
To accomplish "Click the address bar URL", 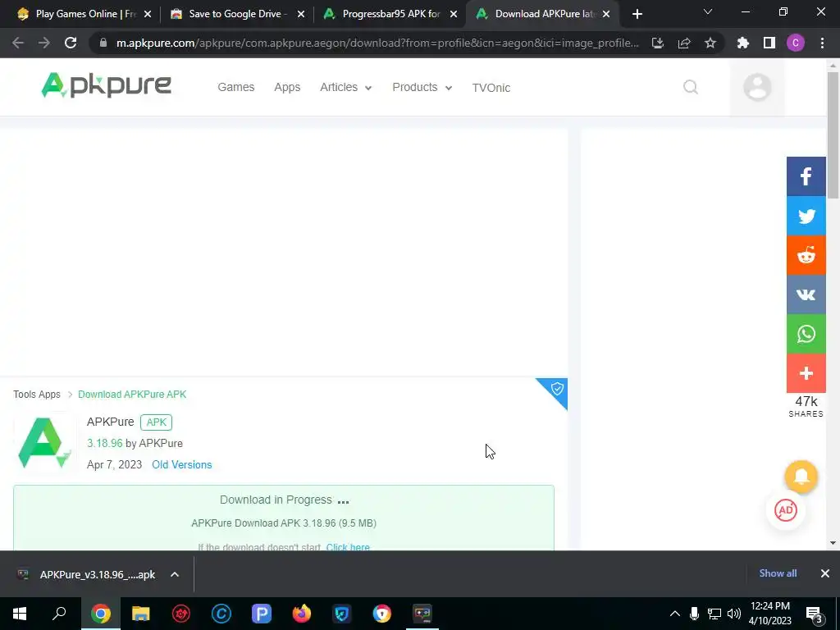I will pyautogui.click(x=377, y=43).
